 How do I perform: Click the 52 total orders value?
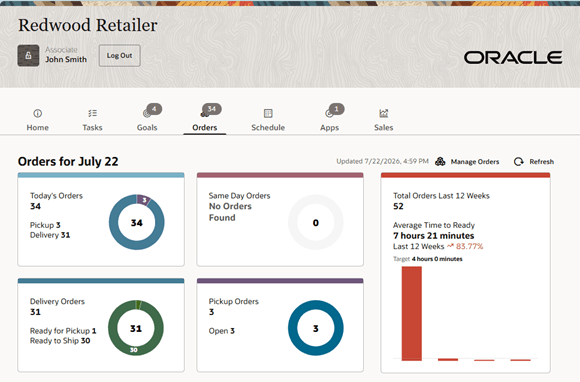click(398, 206)
